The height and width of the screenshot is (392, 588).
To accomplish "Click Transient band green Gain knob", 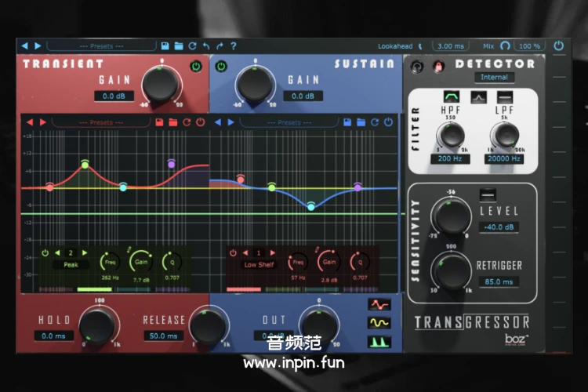I will click(141, 261).
